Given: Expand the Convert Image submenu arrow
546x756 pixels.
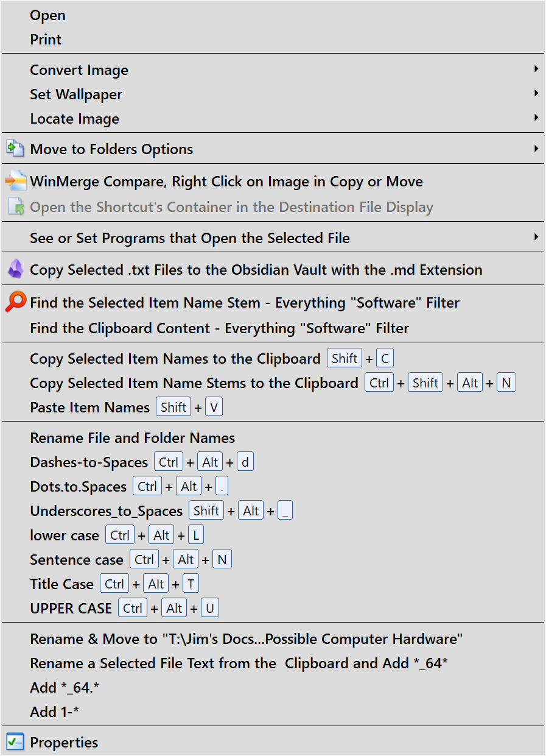Looking at the screenshot, I should pos(536,69).
